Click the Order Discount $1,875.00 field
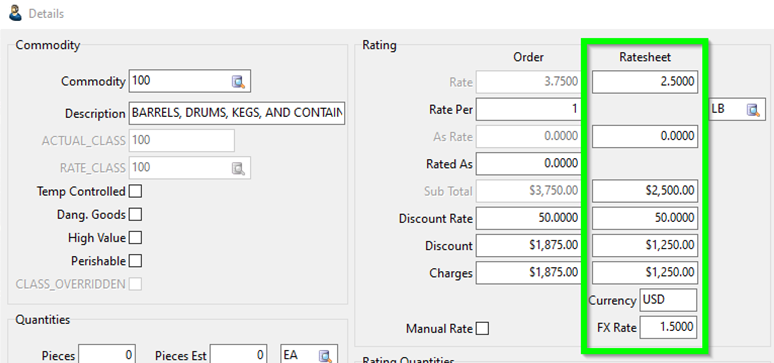This screenshot has height=363, width=774. [529, 245]
